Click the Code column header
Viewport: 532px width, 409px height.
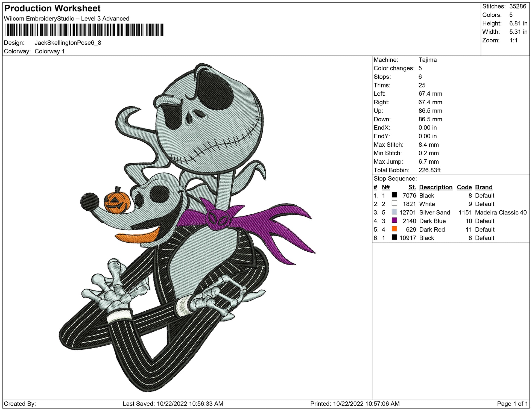[x=464, y=187]
